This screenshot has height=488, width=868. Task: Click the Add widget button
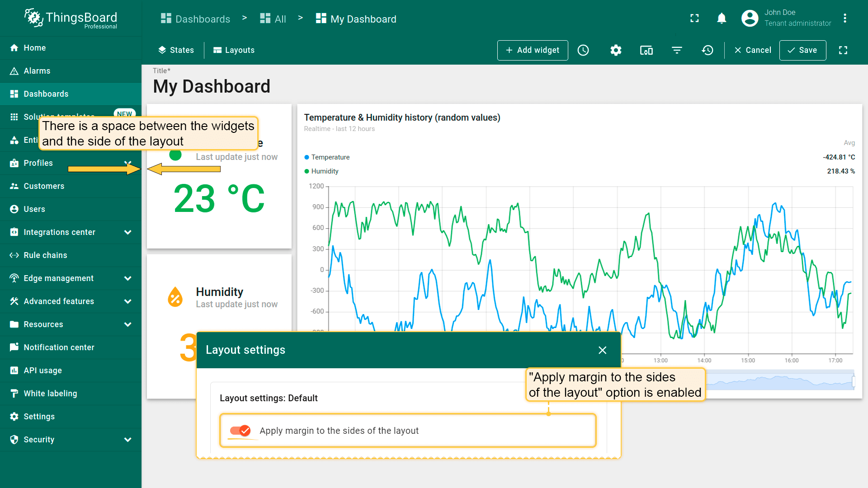click(533, 50)
